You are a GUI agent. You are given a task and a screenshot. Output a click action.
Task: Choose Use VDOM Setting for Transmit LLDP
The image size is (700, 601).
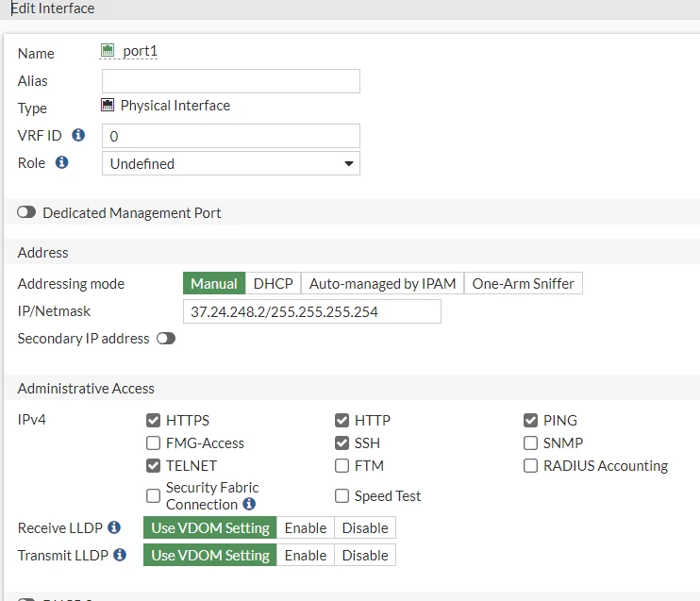(210, 555)
